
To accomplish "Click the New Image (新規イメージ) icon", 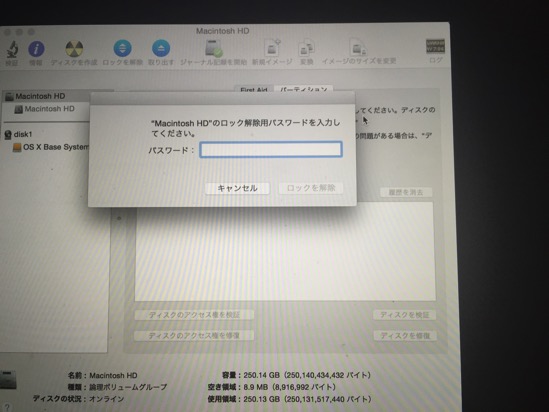I will pyautogui.click(x=272, y=48).
